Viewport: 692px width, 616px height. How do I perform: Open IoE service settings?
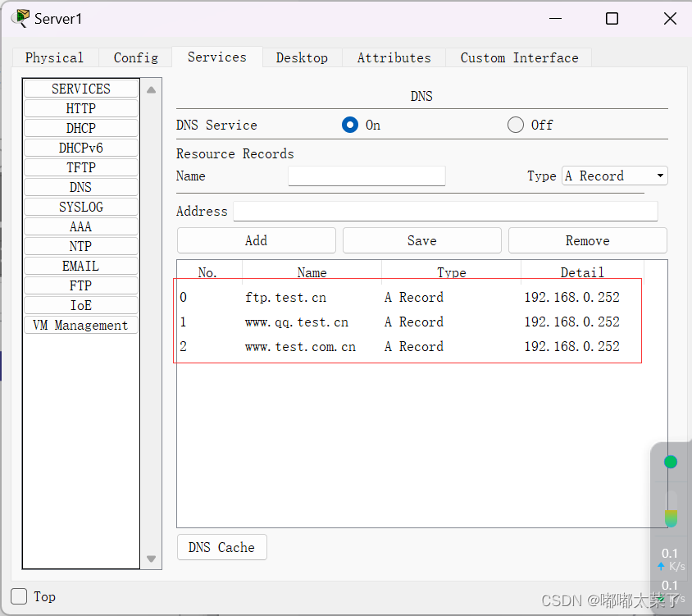coord(81,305)
